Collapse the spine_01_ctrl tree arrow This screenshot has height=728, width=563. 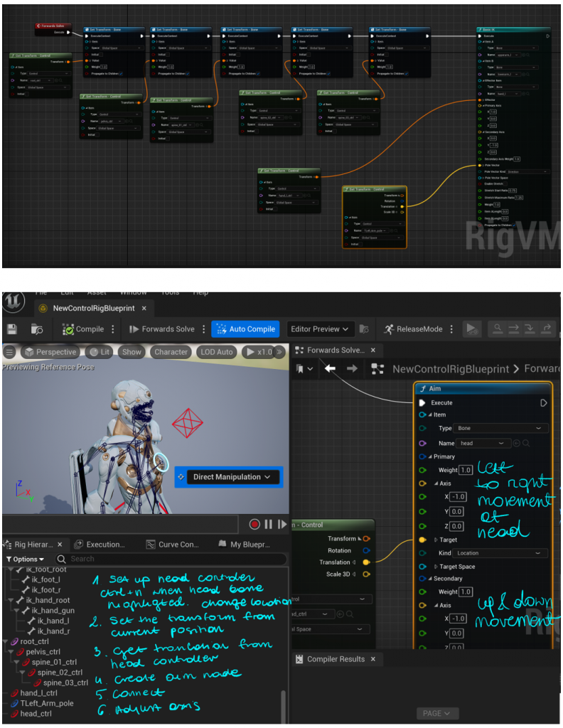click(16, 662)
